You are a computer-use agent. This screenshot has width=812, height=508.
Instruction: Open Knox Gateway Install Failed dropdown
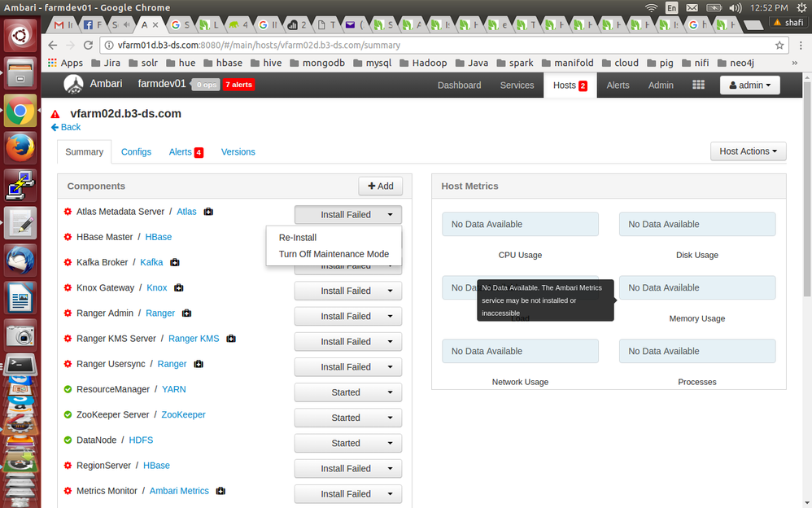click(348, 291)
